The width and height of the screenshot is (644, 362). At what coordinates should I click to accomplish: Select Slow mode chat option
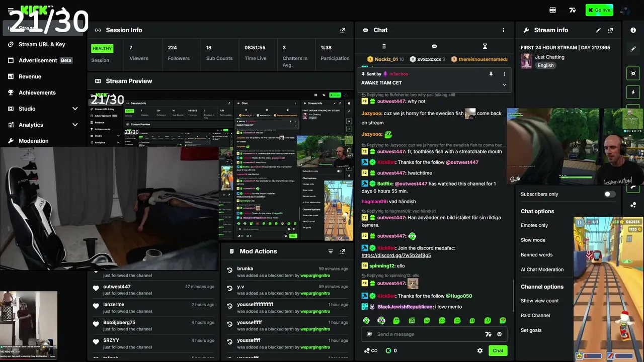[x=533, y=240]
